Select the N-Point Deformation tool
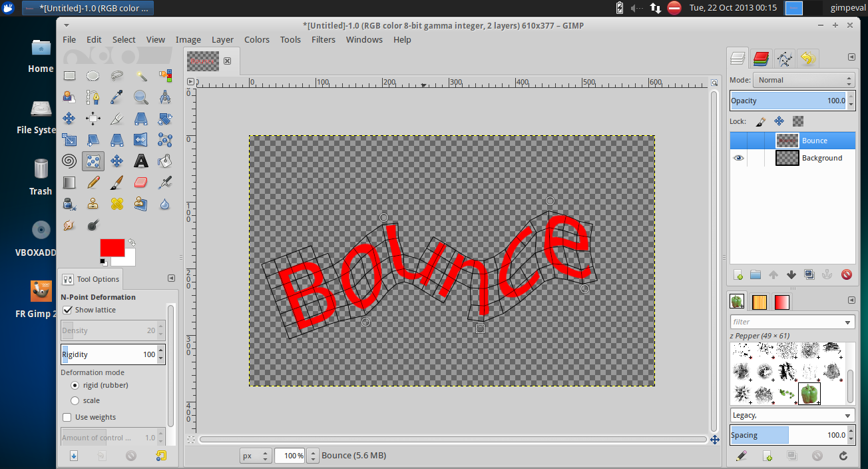Image resolution: width=868 pixels, height=469 pixels. point(93,161)
